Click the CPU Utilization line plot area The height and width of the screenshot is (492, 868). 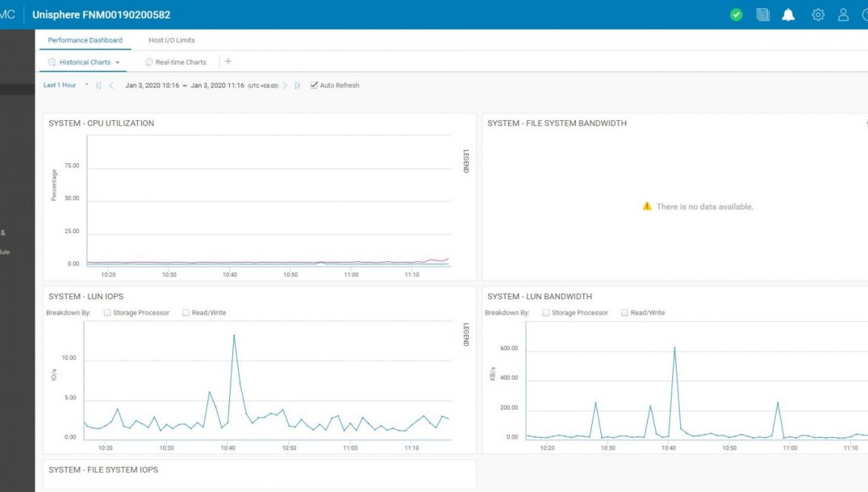pyautogui.click(x=269, y=201)
